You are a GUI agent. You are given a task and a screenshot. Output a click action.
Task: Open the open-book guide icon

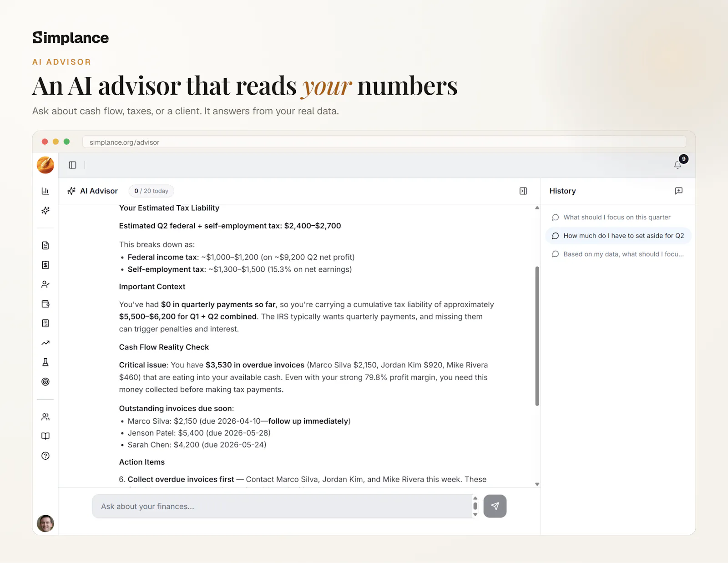tap(45, 436)
